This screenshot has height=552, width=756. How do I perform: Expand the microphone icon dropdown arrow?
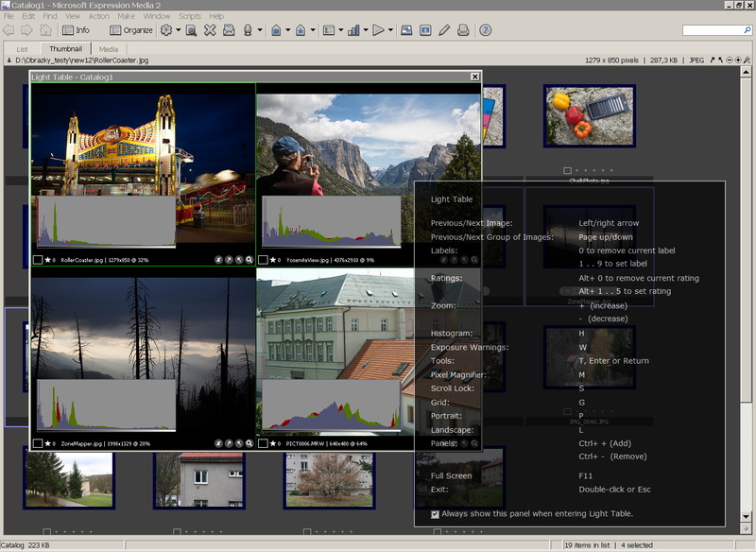260,30
